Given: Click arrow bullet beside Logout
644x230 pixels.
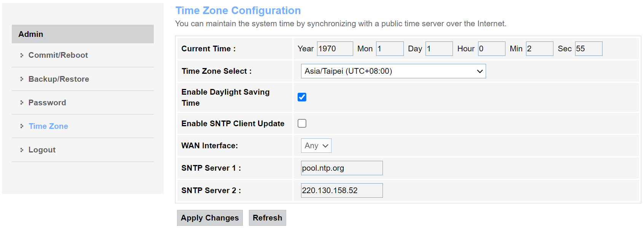Looking at the screenshot, I should [x=22, y=150].
